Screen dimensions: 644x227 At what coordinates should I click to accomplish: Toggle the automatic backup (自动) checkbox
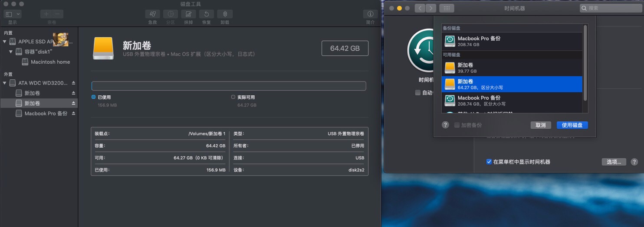tap(418, 93)
